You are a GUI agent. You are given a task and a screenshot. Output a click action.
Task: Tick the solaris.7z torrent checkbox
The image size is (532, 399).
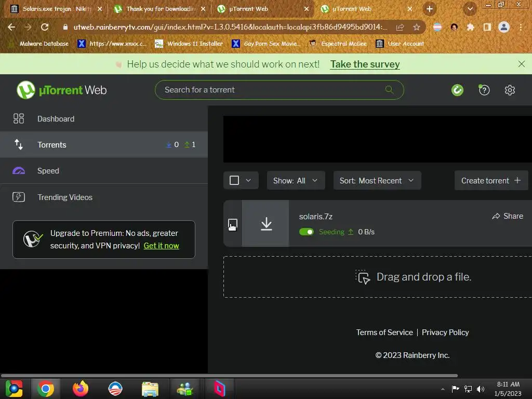click(x=232, y=224)
